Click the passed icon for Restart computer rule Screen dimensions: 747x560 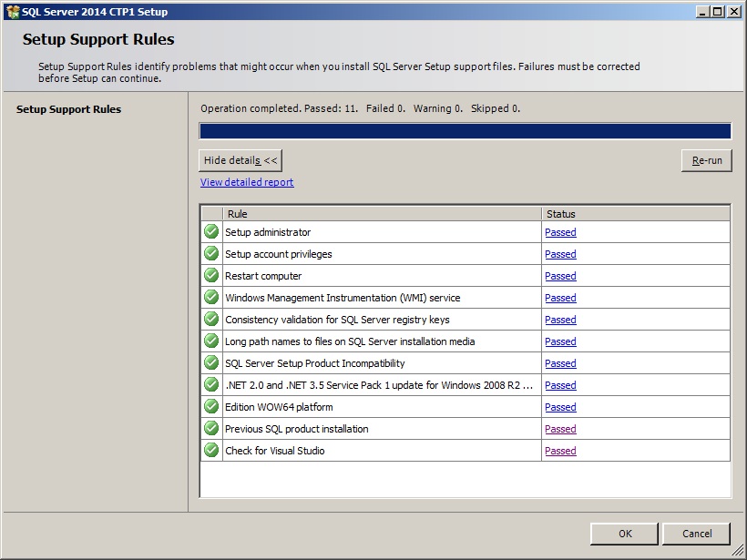pos(211,276)
